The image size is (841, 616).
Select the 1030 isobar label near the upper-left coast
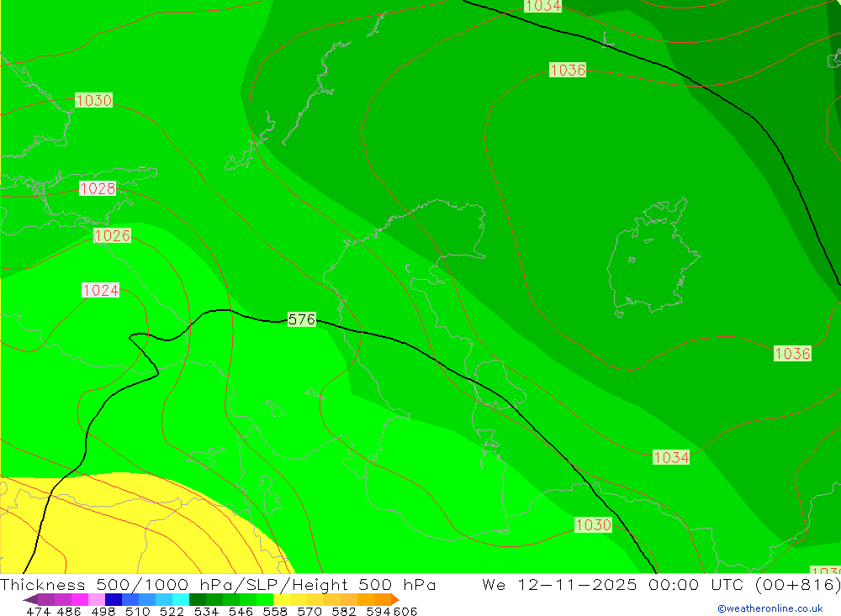[x=94, y=100]
